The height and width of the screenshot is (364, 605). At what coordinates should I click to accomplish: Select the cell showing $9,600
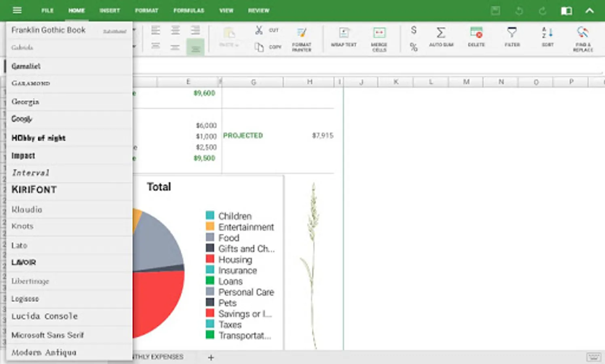(205, 93)
